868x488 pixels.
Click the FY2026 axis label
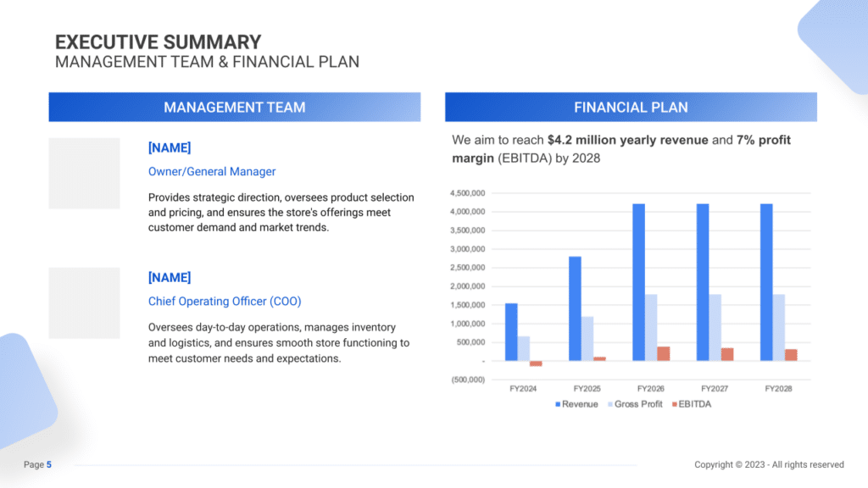coord(650,388)
